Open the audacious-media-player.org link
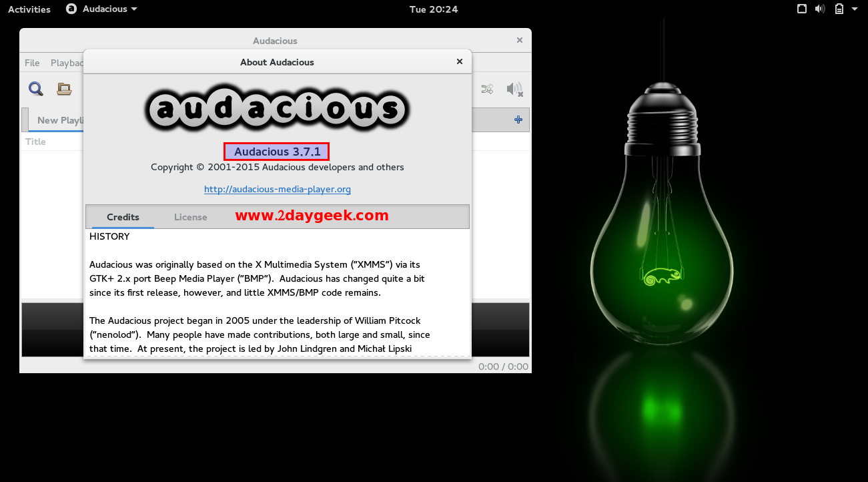This screenshot has height=482, width=868. tap(278, 189)
